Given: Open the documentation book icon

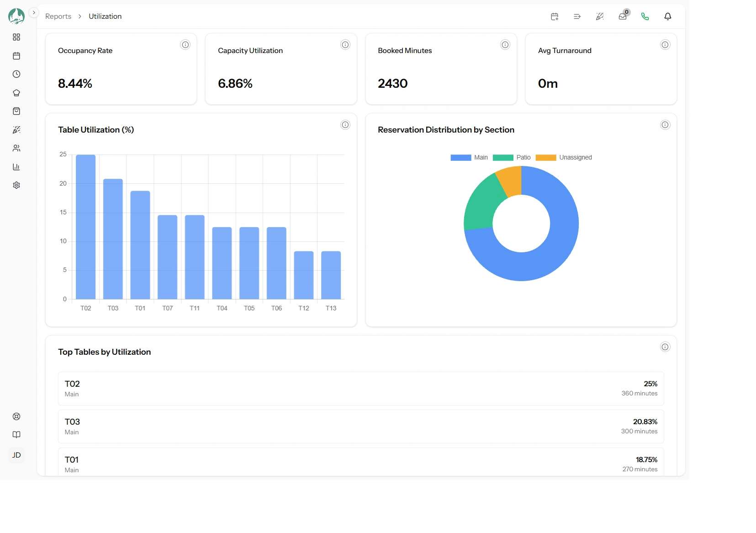Looking at the screenshot, I should click(16, 435).
